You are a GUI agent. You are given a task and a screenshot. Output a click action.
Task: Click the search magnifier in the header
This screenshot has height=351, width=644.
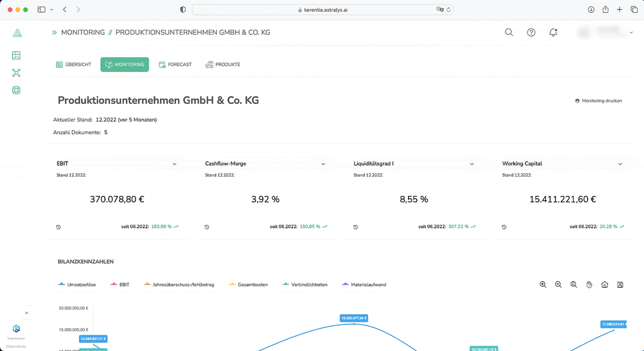coord(509,33)
